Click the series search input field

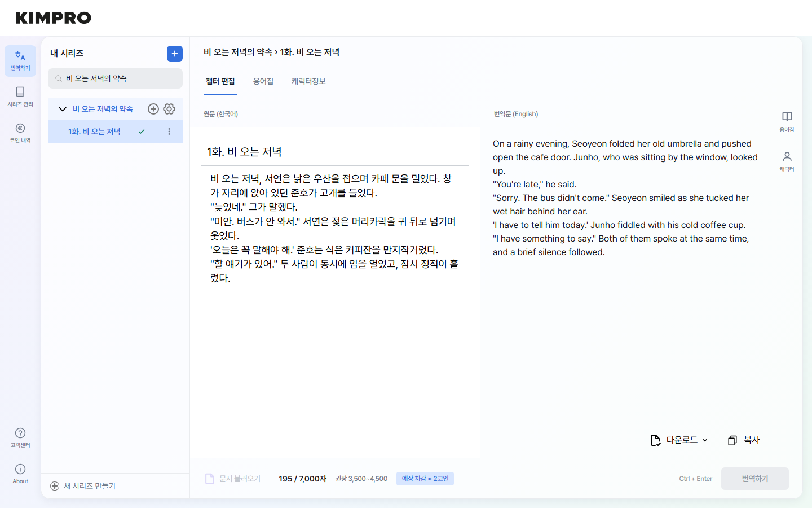pos(115,78)
